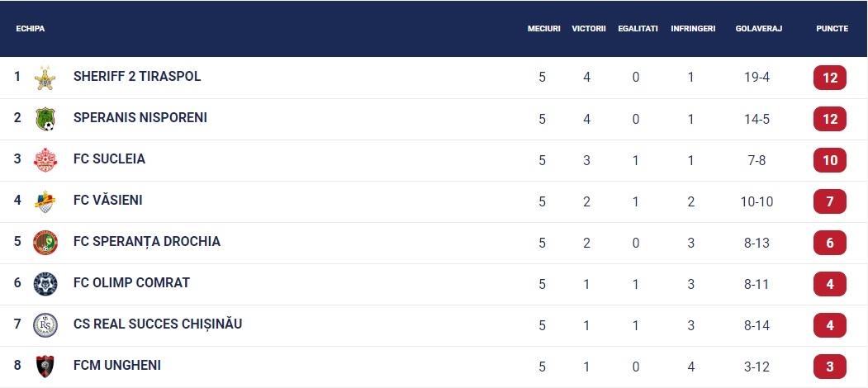Select the VICTORII column header

pyautogui.click(x=589, y=29)
